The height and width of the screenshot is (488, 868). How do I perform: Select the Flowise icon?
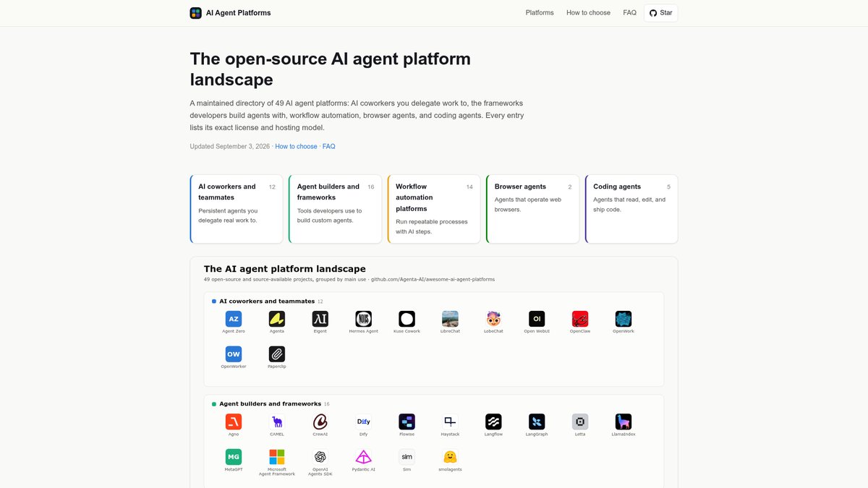pos(407,421)
